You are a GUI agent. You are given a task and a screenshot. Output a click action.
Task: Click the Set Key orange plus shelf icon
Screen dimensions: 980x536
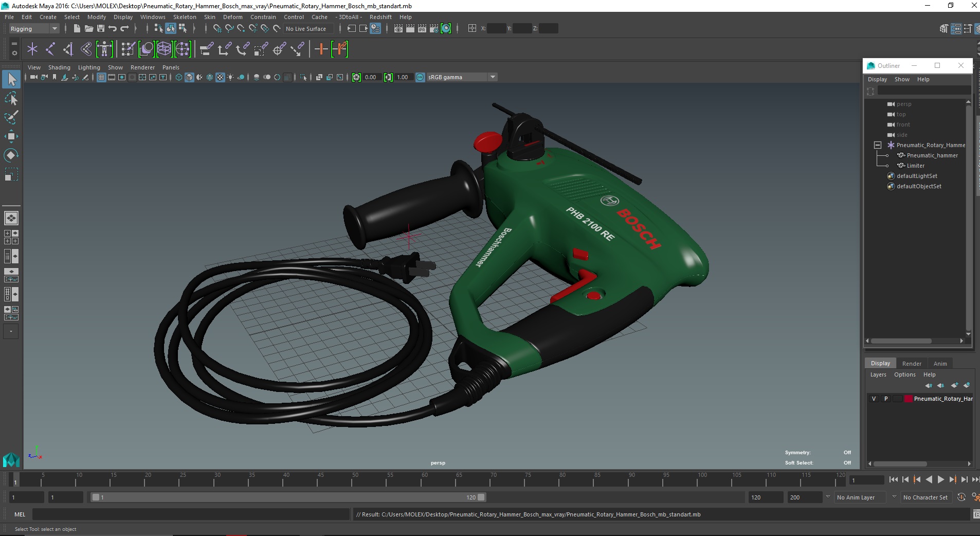[321, 49]
